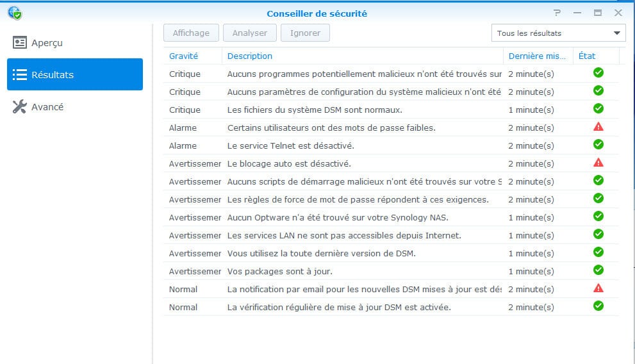Click the Security Advisor shield globe icon

(15, 13)
